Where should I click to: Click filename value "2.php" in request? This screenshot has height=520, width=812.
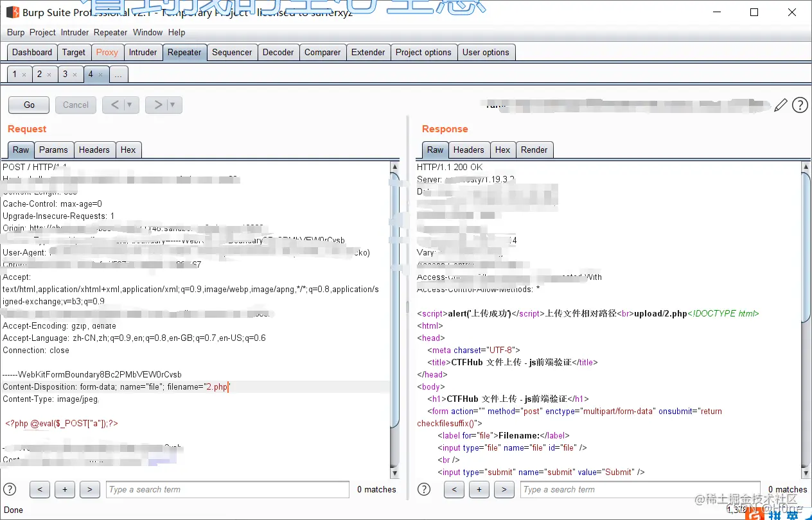(216, 387)
